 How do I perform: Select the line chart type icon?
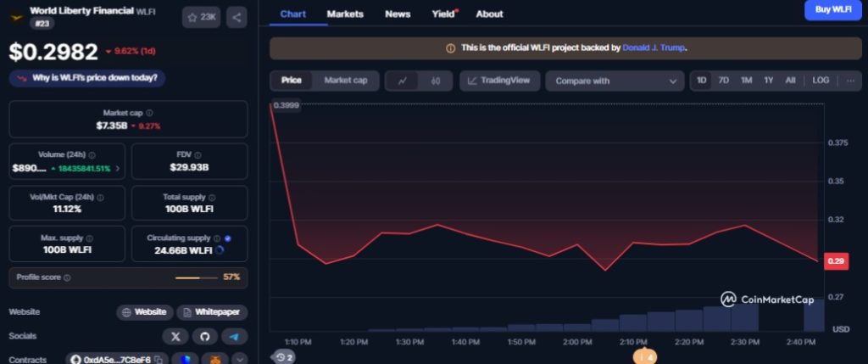(x=403, y=81)
